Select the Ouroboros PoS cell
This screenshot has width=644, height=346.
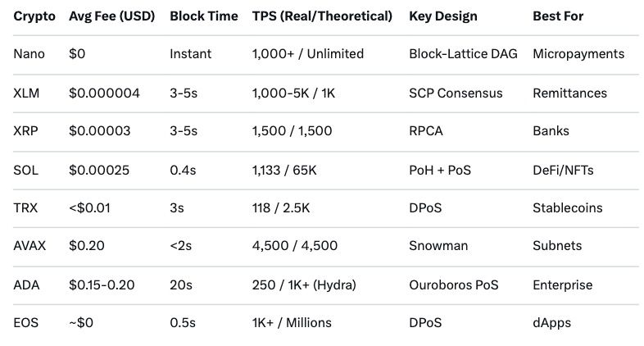[453, 285]
